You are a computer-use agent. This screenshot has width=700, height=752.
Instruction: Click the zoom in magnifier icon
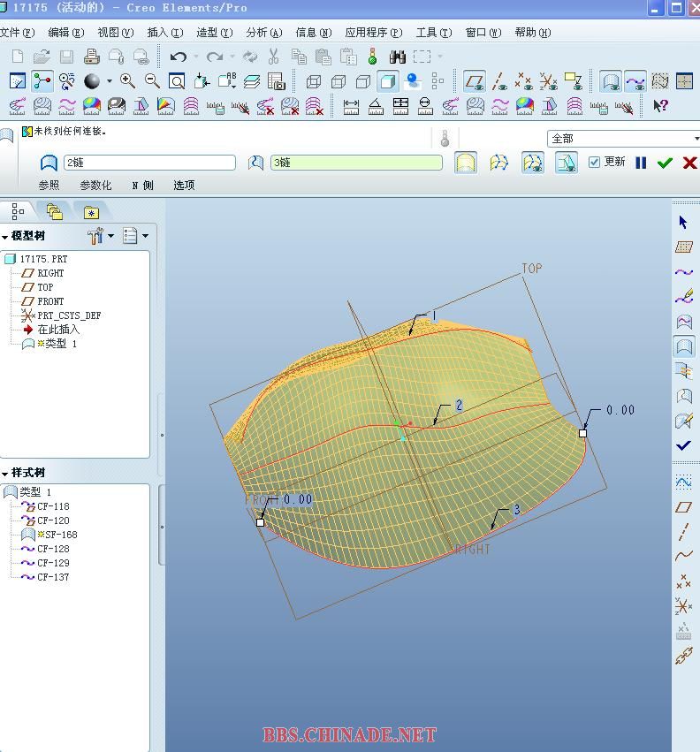click(x=127, y=81)
